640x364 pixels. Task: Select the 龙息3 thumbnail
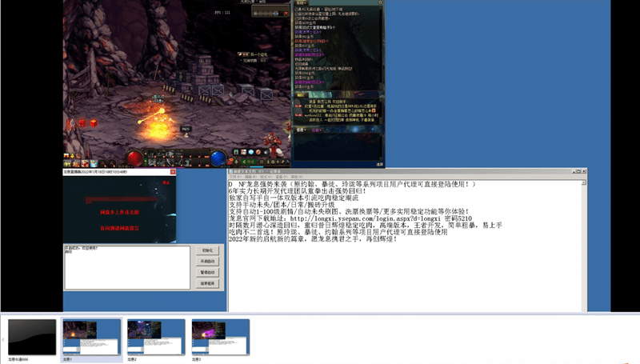tap(221, 337)
